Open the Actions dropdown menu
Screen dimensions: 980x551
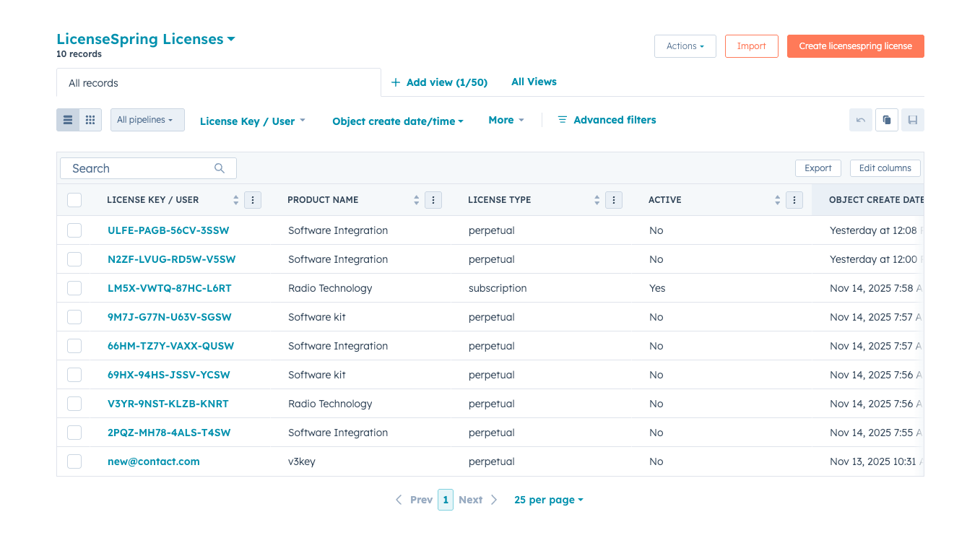click(x=685, y=46)
